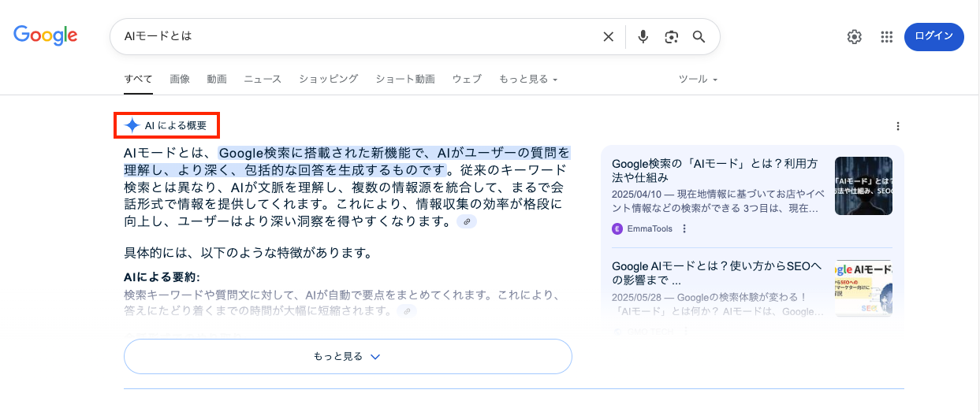Click thumbnail of the EmmaTools article

(863, 186)
